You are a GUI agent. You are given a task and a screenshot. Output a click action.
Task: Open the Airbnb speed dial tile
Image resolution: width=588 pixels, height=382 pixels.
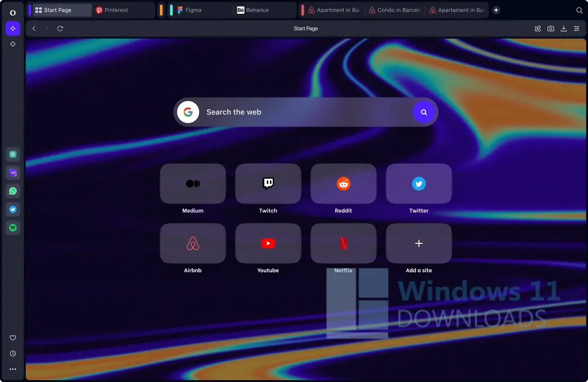(x=193, y=243)
